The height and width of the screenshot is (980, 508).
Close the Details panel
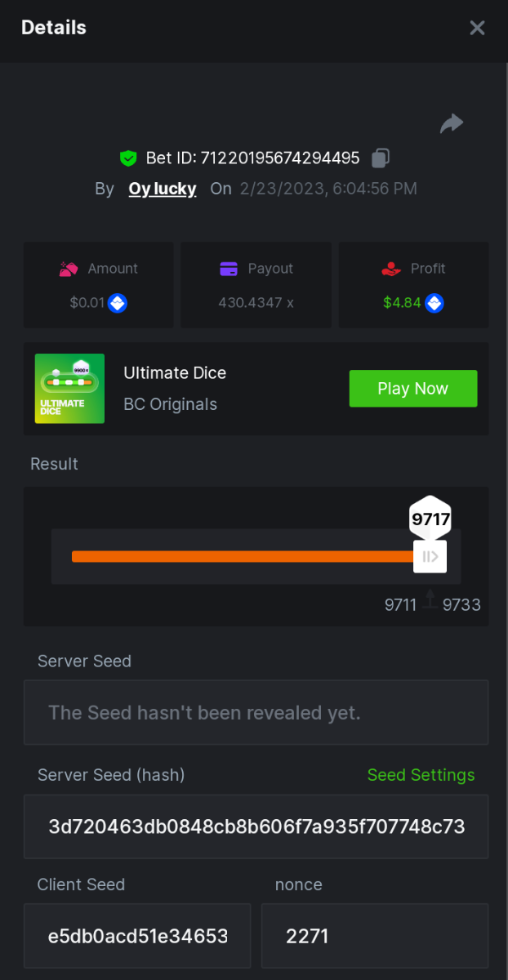(x=477, y=28)
